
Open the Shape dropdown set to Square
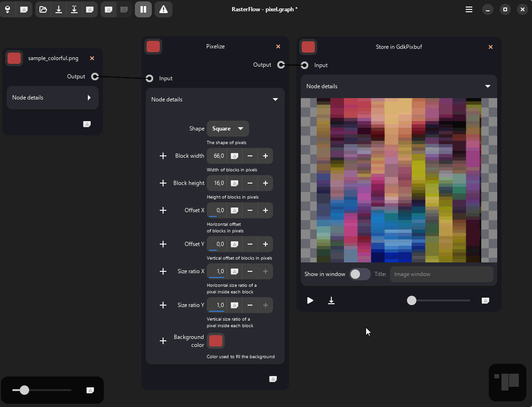[228, 129]
